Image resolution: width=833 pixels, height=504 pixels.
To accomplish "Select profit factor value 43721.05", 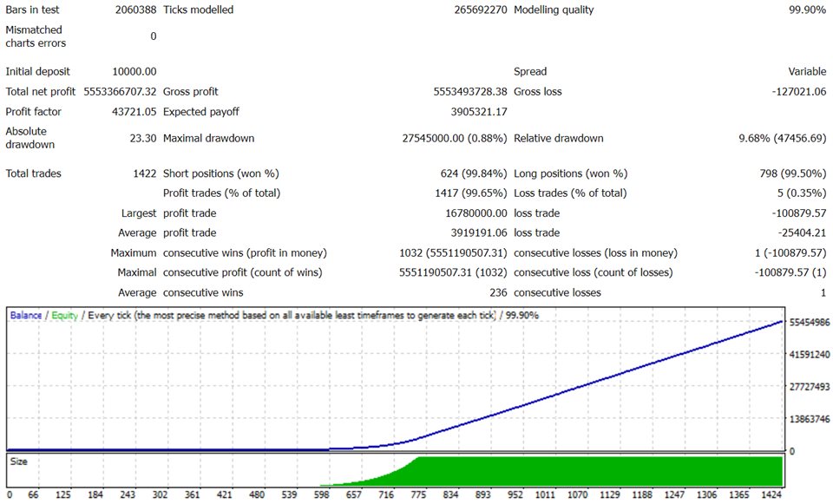I will (134, 112).
